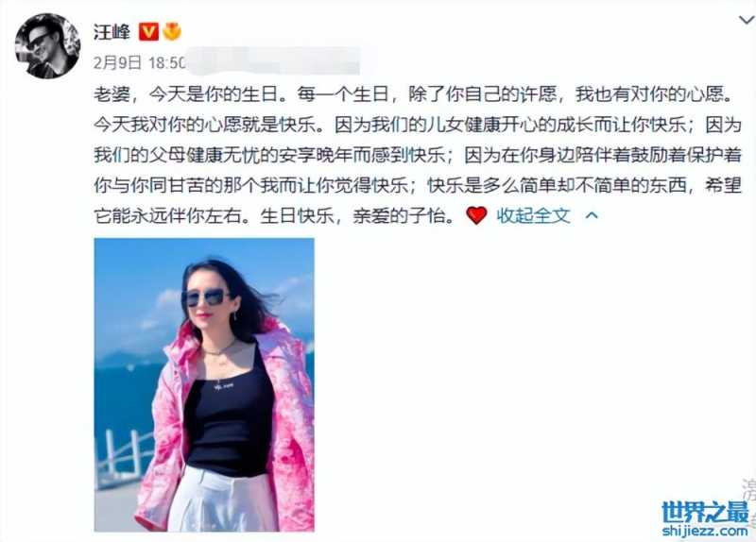The width and height of the screenshot is (756, 542).
Task: Click the closing line 生日快乐，亲爱的子怡
Action: tap(357, 215)
